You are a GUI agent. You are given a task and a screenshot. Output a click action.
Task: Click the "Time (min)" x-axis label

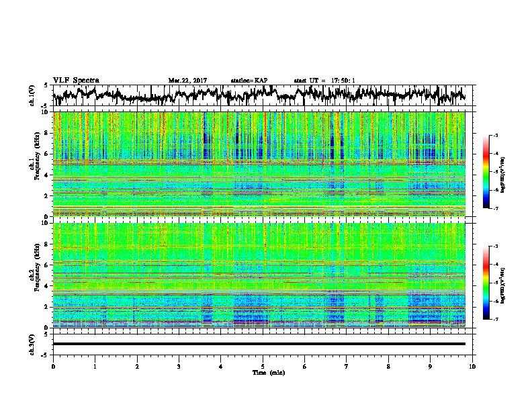(269, 373)
